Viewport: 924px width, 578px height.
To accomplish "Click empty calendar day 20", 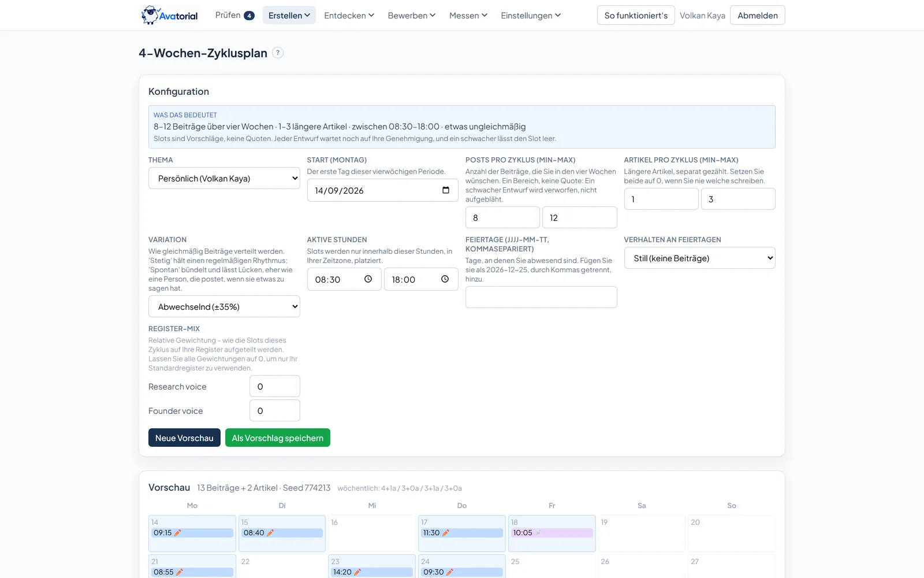I will pos(732,533).
